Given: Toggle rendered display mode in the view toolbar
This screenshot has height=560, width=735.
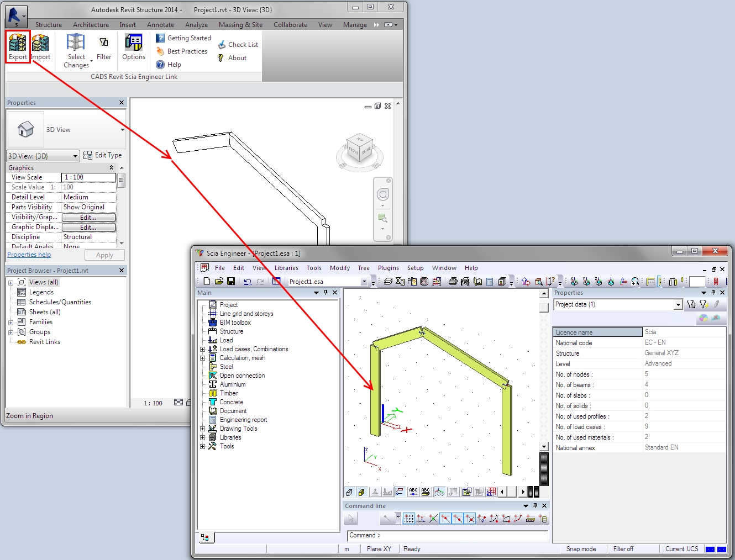Looking at the screenshot, I should click(361, 492).
